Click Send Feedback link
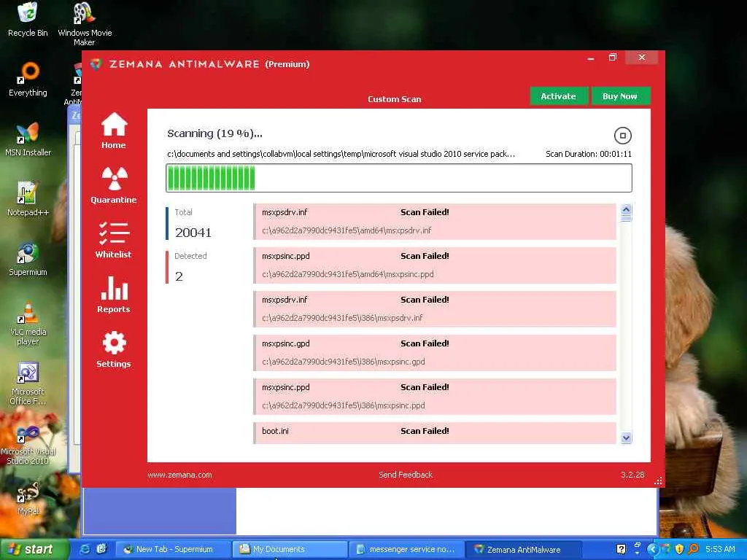Image resolution: width=747 pixels, height=560 pixels. pyautogui.click(x=406, y=475)
